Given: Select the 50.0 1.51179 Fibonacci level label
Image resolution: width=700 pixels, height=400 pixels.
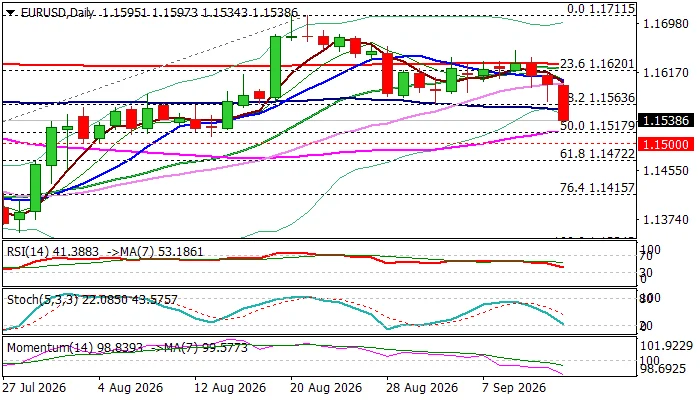Looking at the screenshot, I should click(x=597, y=126).
